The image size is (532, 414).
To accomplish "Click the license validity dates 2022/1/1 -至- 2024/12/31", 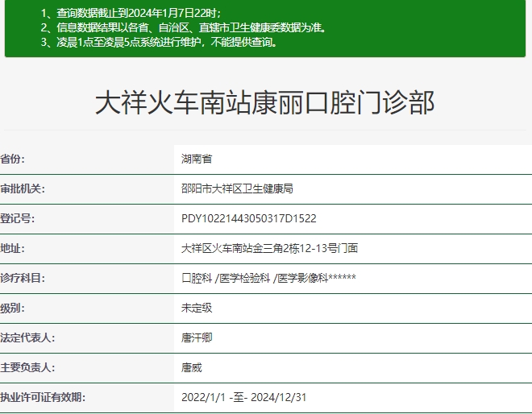I will (244, 397).
